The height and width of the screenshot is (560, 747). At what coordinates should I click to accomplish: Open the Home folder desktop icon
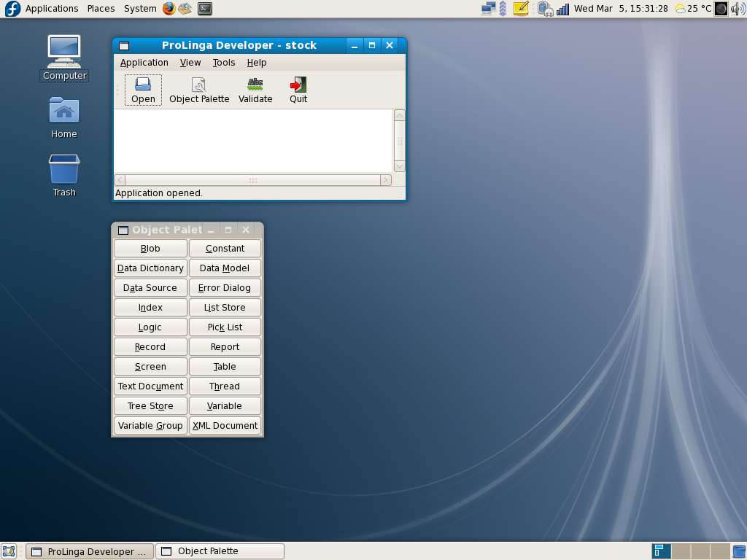tap(64, 117)
